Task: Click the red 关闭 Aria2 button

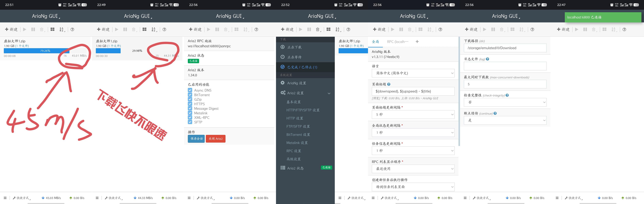Action: coord(216,139)
